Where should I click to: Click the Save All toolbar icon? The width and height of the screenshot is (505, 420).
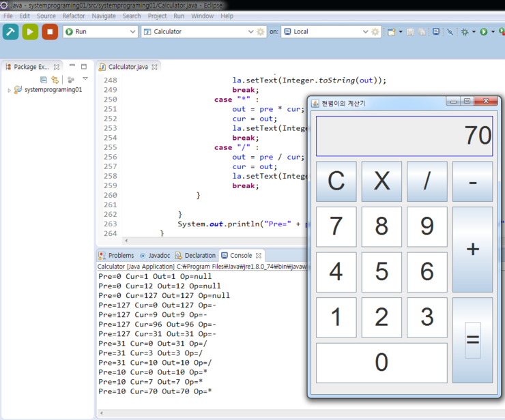pyautogui.click(x=422, y=31)
